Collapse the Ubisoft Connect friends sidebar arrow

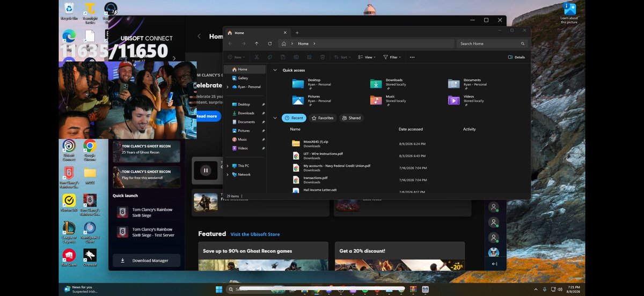(x=494, y=264)
